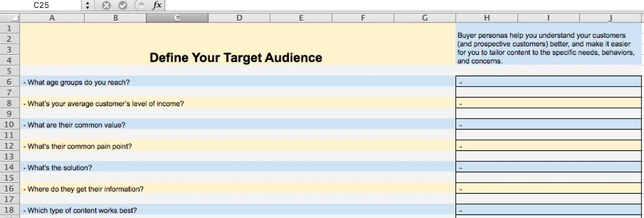Select column C header
The height and width of the screenshot is (218, 644).
[x=177, y=18]
